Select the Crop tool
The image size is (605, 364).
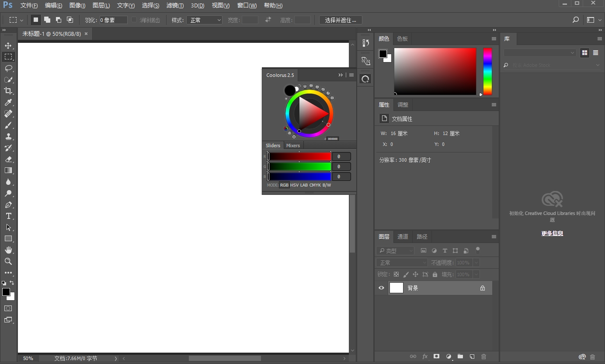pos(9,91)
